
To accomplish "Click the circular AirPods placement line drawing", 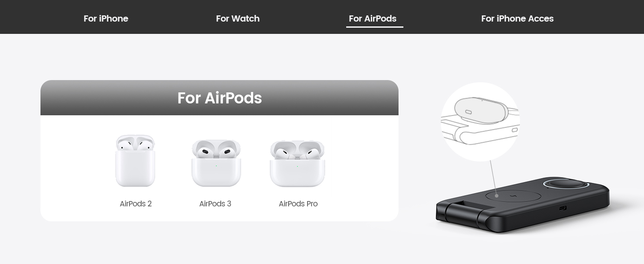I will coord(480,122).
